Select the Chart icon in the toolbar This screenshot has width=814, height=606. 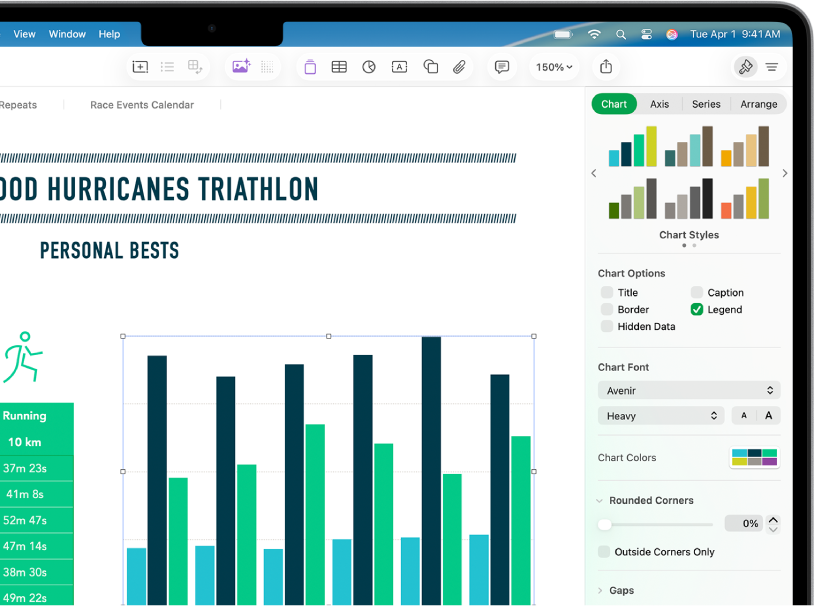click(369, 66)
